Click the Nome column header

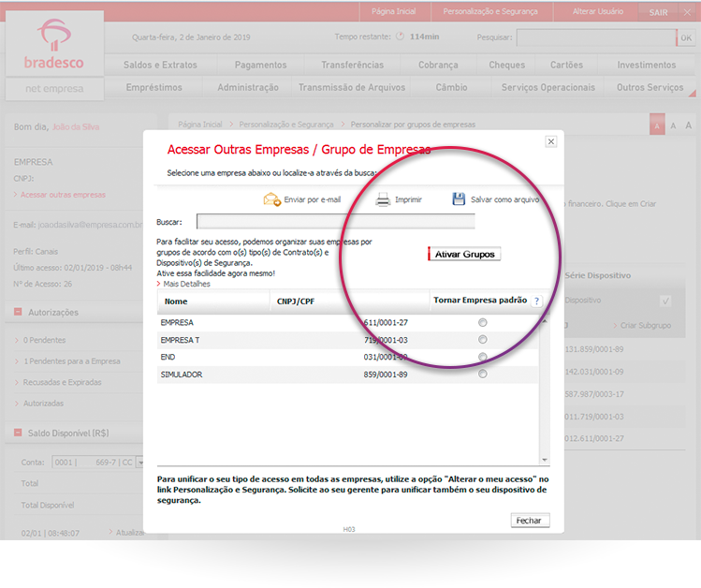tap(213, 301)
